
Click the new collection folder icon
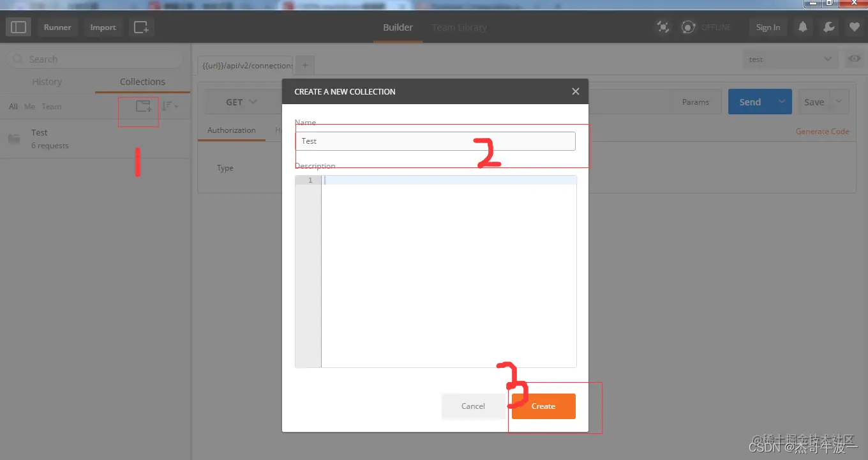click(x=144, y=106)
